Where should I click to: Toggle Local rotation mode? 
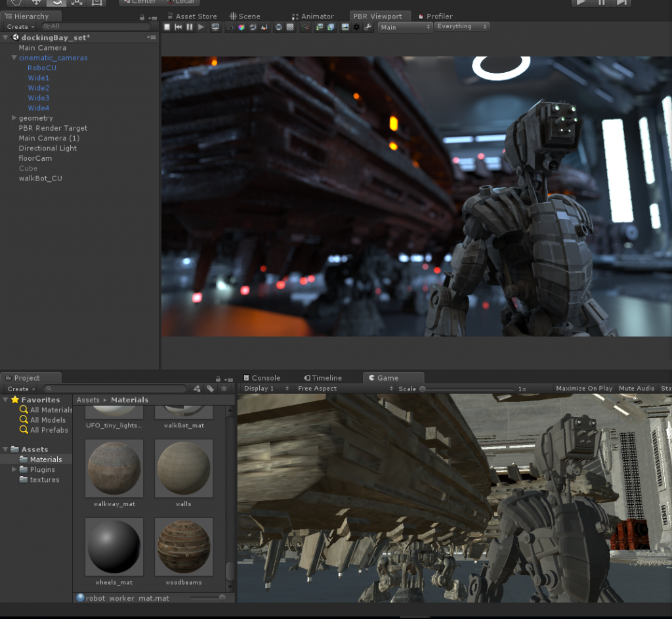[x=182, y=2]
